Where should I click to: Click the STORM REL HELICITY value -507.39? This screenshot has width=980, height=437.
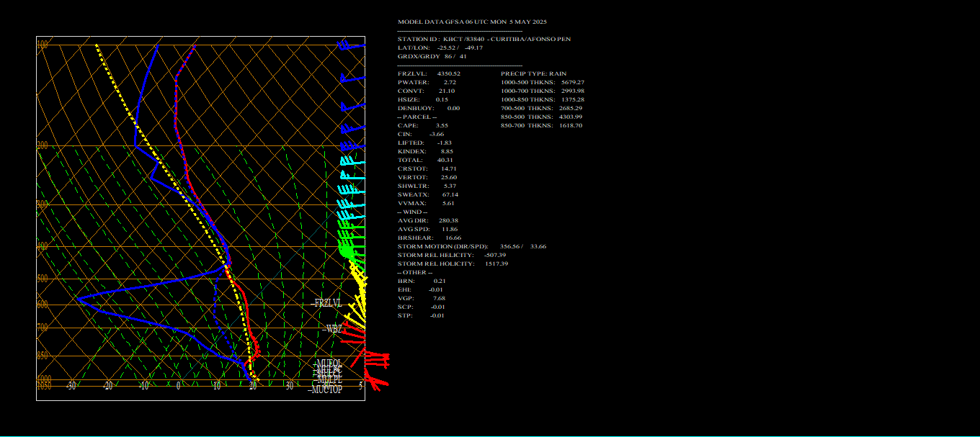(495, 255)
